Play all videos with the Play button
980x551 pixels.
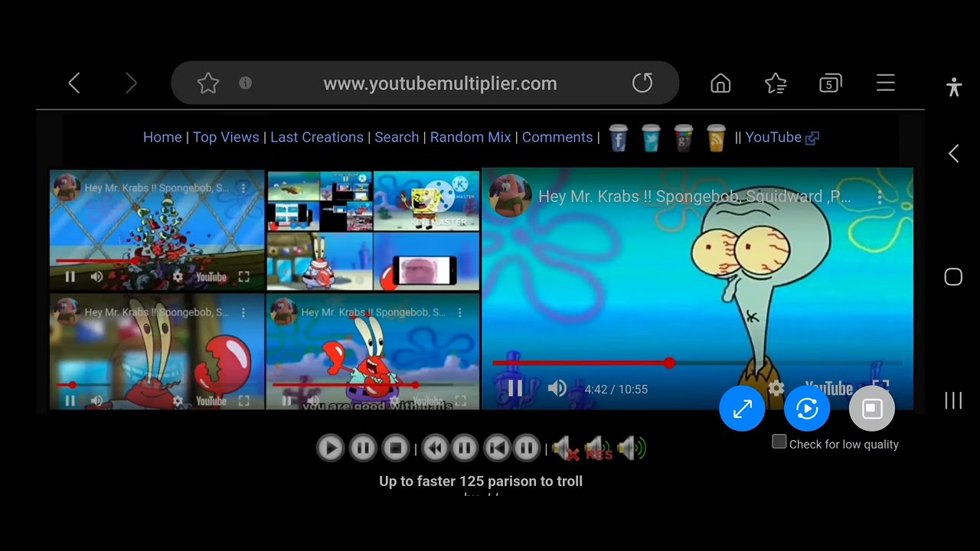331,448
